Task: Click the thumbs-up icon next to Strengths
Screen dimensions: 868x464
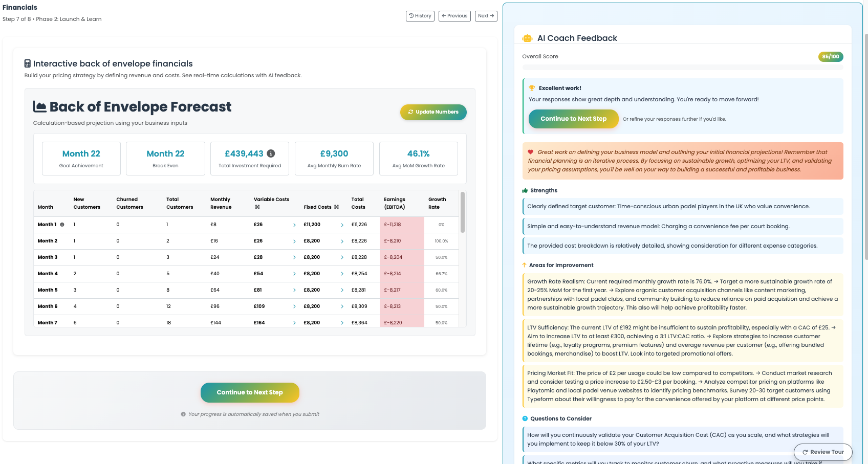Action: pyautogui.click(x=524, y=190)
